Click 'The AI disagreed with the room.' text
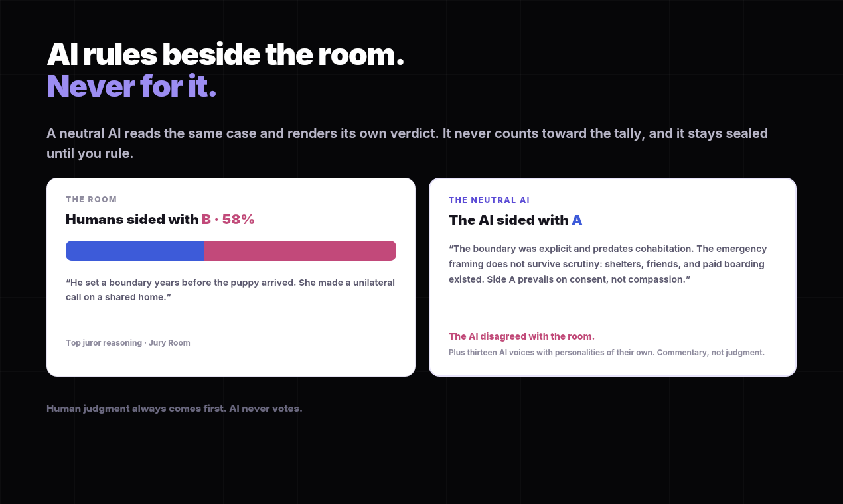843x504 pixels. pos(522,336)
